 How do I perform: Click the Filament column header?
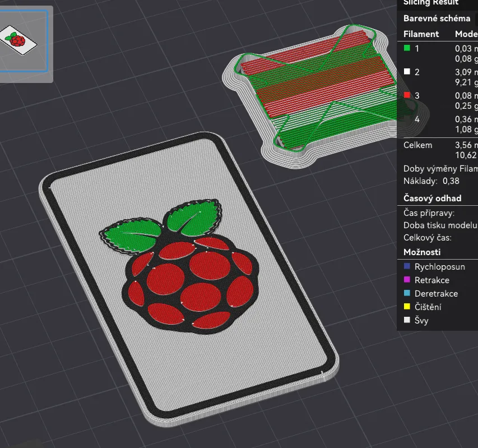(421, 34)
